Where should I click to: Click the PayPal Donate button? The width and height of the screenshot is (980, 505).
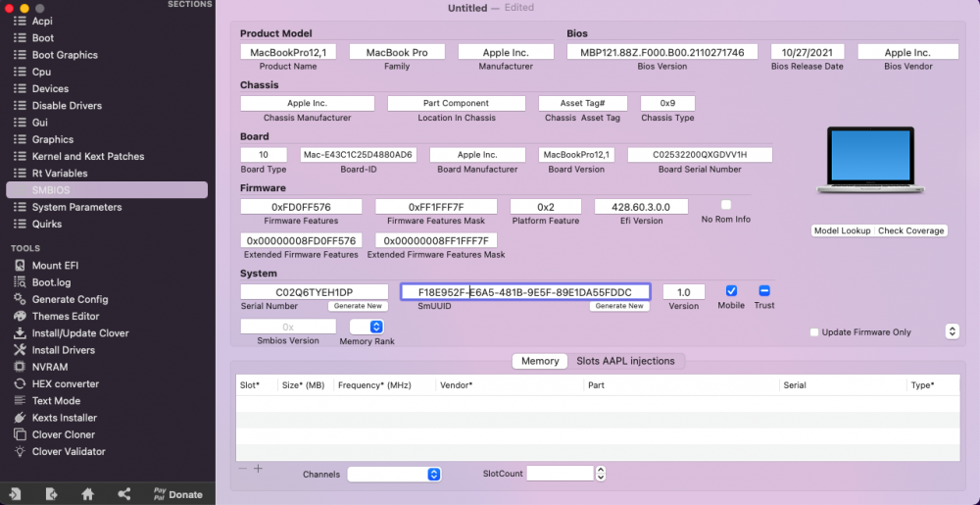(x=177, y=494)
